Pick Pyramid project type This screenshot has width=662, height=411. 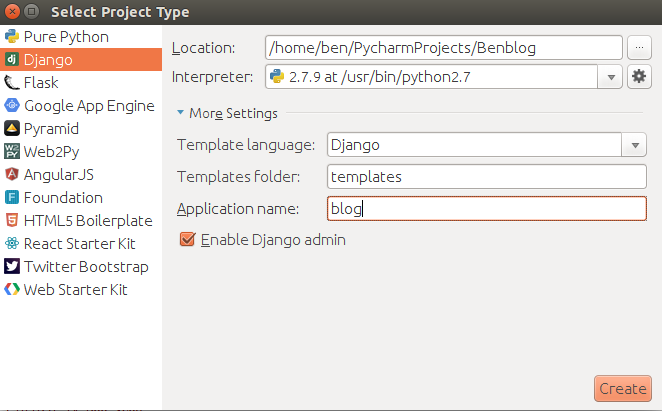pos(81,128)
